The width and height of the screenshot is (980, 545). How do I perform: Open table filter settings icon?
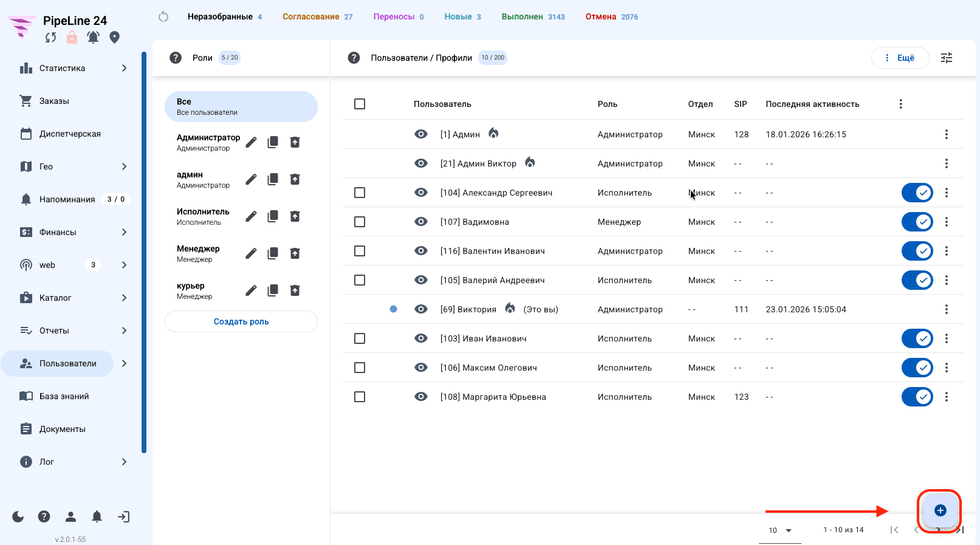pyautogui.click(x=947, y=58)
